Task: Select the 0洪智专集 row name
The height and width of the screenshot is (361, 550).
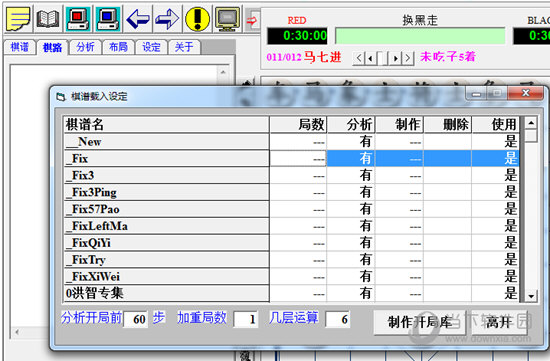Action: point(167,293)
